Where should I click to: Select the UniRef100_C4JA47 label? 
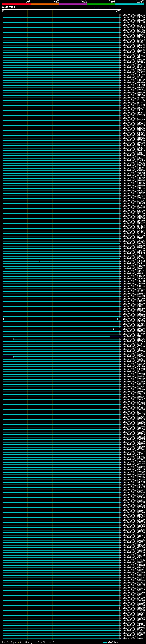pyautogui.click(x=134, y=118)
